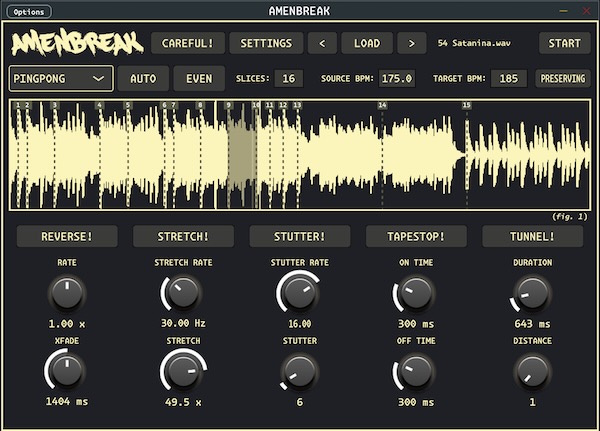Click the 1.00 x rate value
The width and height of the screenshot is (600, 431).
(67, 324)
